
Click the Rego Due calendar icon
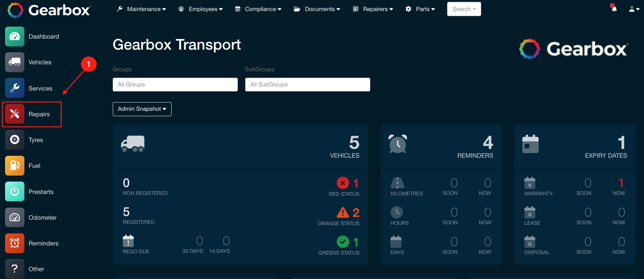click(x=128, y=241)
